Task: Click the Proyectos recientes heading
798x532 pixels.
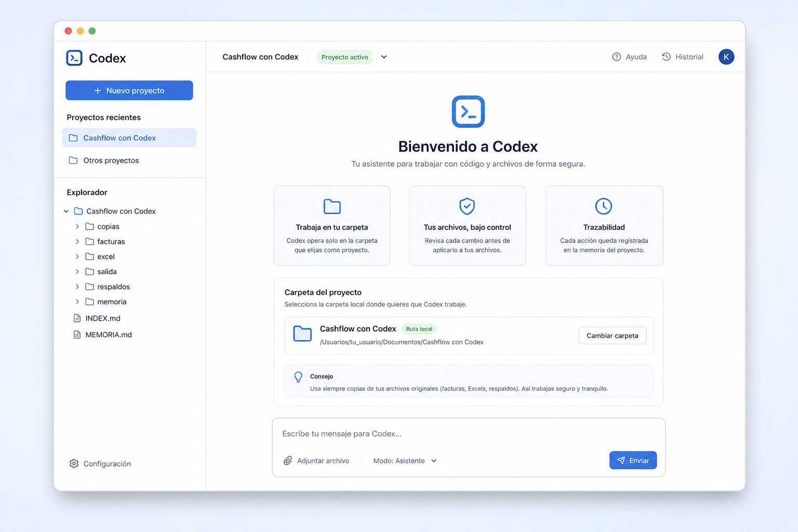Action: coord(104,117)
